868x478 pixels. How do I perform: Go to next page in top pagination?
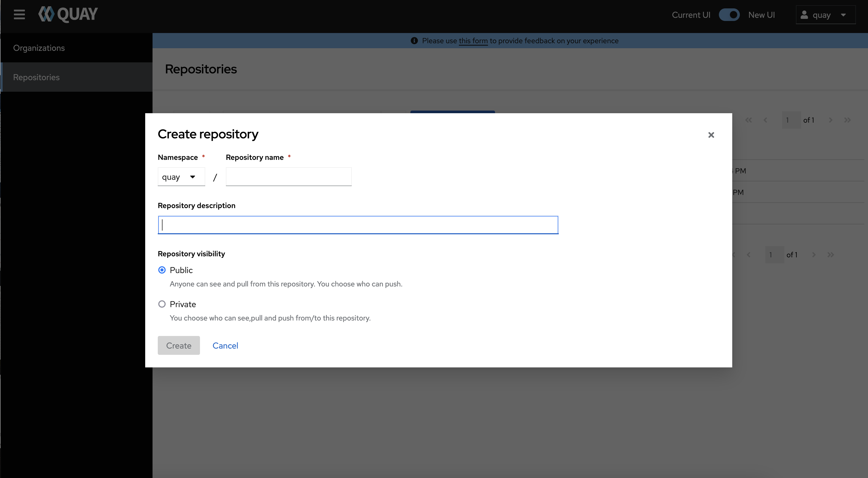pos(831,120)
